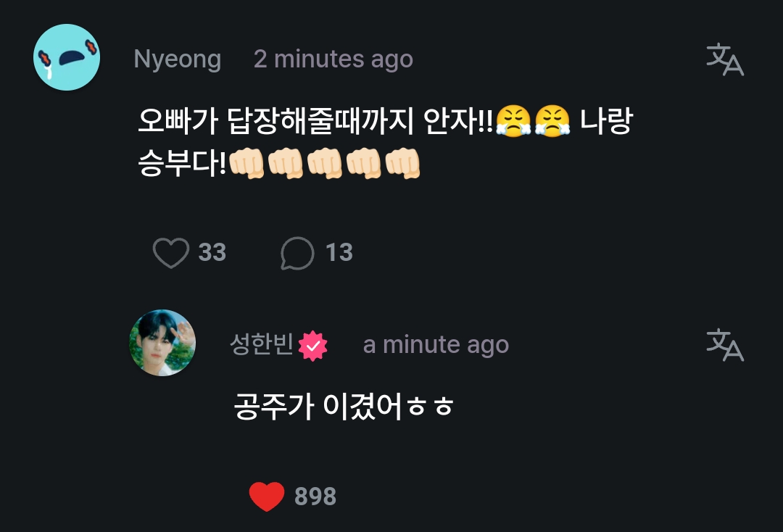Open 성한빈's profile photo
783x532 pixels.
click(162, 343)
